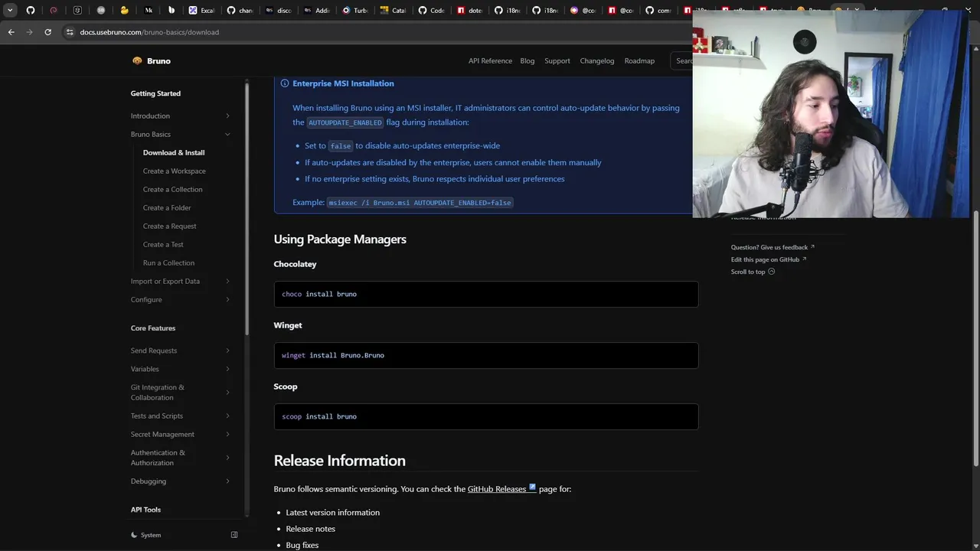Switch to the GitHub 'chan' tab
The height and width of the screenshot is (551, 980).
click(240, 11)
